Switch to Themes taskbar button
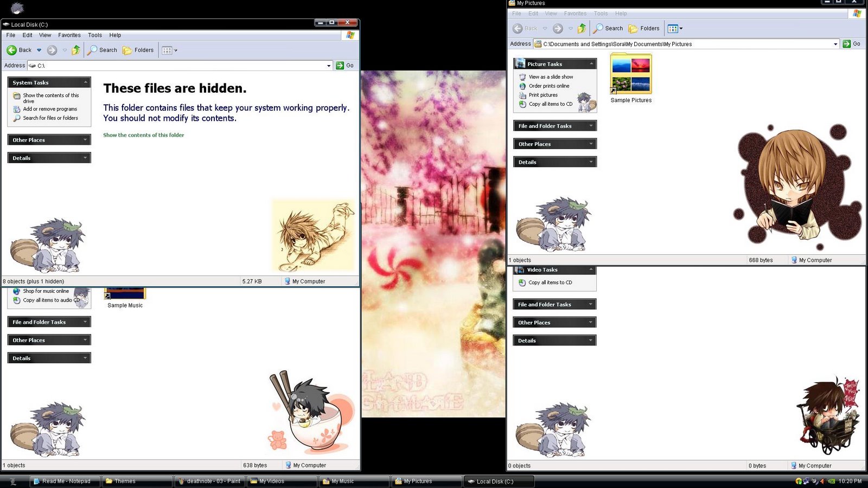This screenshot has height=488, width=868. coord(137,481)
